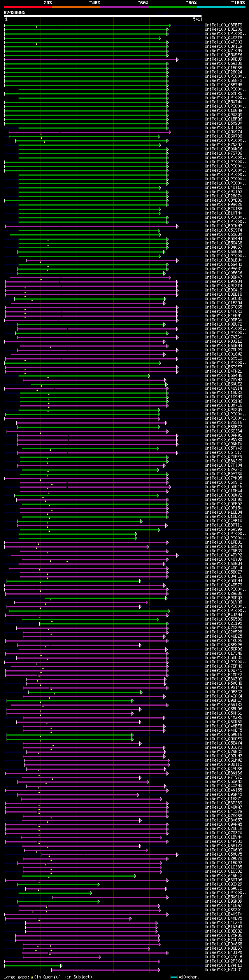The height and width of the screenshot is (980, 249).
Task: Click the green ~80% identity legend segment
Action: 173,7
